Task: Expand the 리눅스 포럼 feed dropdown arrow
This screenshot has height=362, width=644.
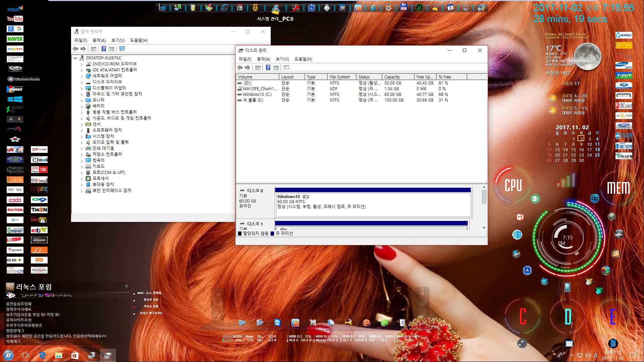Action: tap(126, 286)
